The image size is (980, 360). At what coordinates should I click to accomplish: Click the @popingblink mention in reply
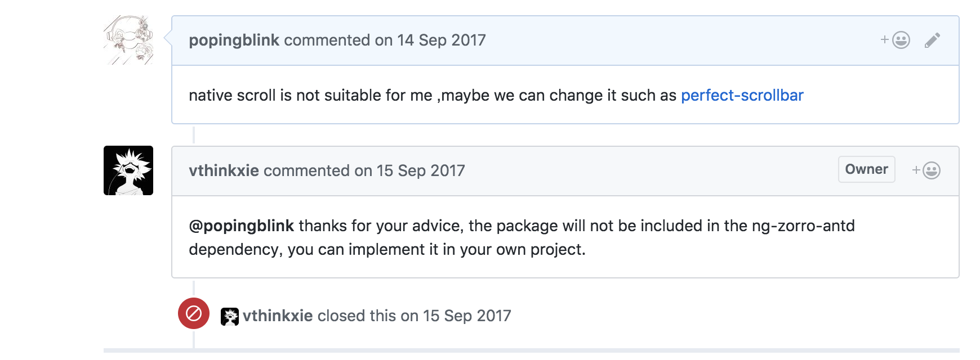point(241,226)
